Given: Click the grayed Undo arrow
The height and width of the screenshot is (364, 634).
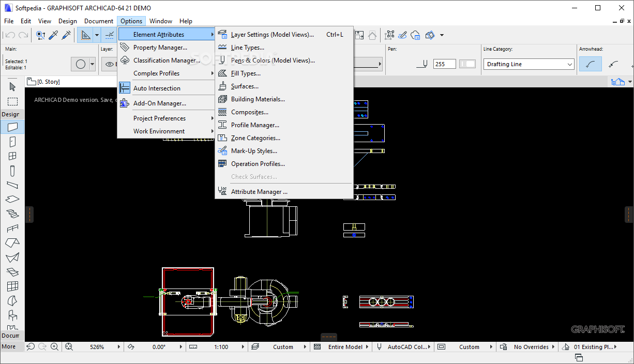Looking at the screenshot, I should pos(10,35).
